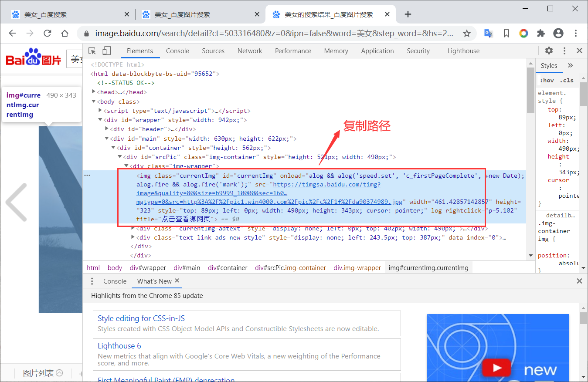
Task: Toggle the device toolbar icon
Action: [107, 51]
